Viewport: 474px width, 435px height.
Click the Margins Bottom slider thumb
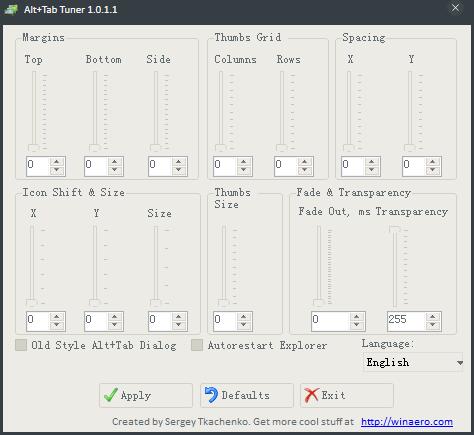[95, 148]
